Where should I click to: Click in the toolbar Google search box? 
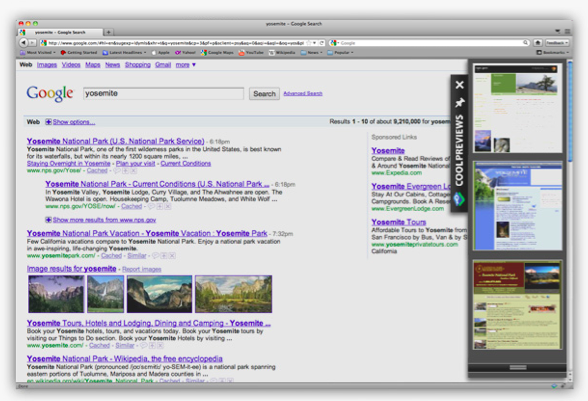click(x=430, y=43)
